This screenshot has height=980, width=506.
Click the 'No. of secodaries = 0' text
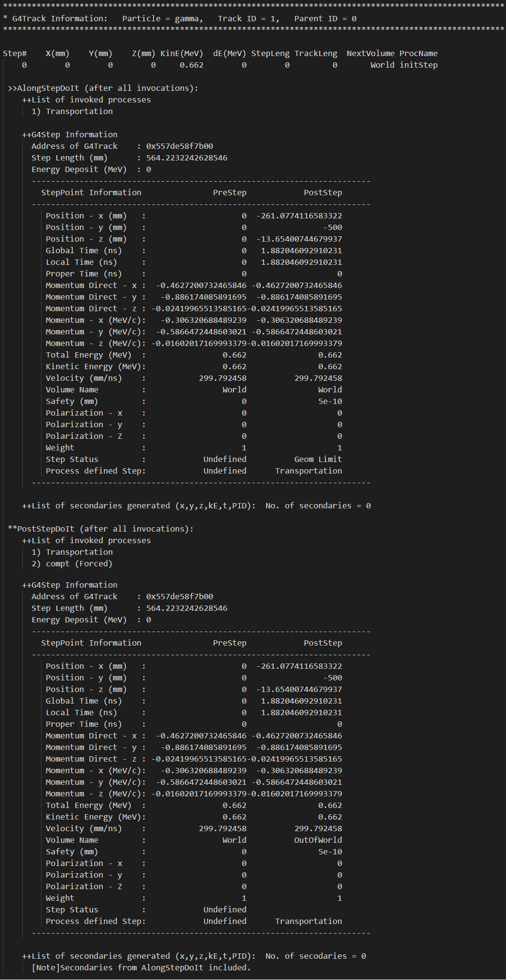[315, 956]
